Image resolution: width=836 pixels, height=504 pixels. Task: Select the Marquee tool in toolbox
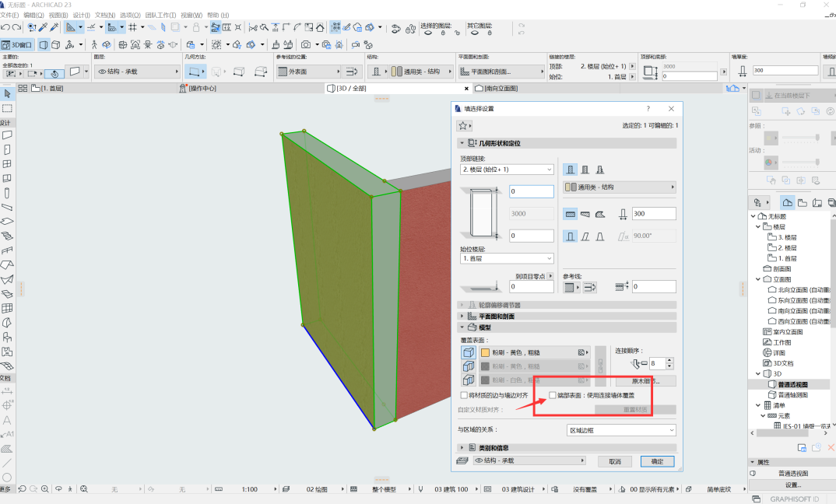click(8, 108)
